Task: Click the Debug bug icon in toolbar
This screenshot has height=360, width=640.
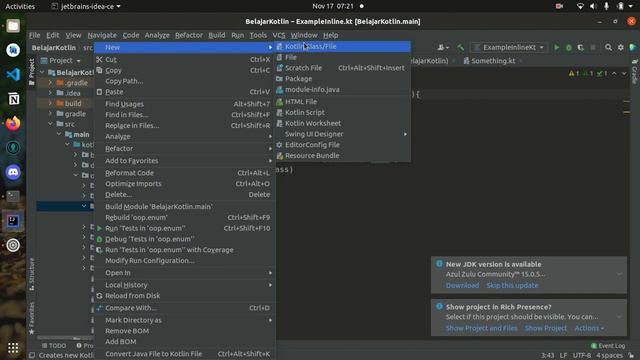Action: pyautogui.click(x=569, y=47)
